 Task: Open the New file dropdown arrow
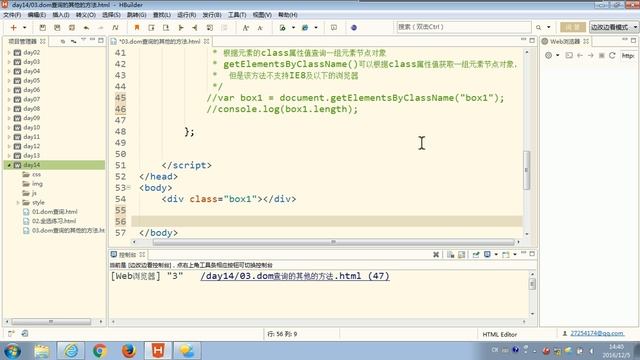point(24,27)
